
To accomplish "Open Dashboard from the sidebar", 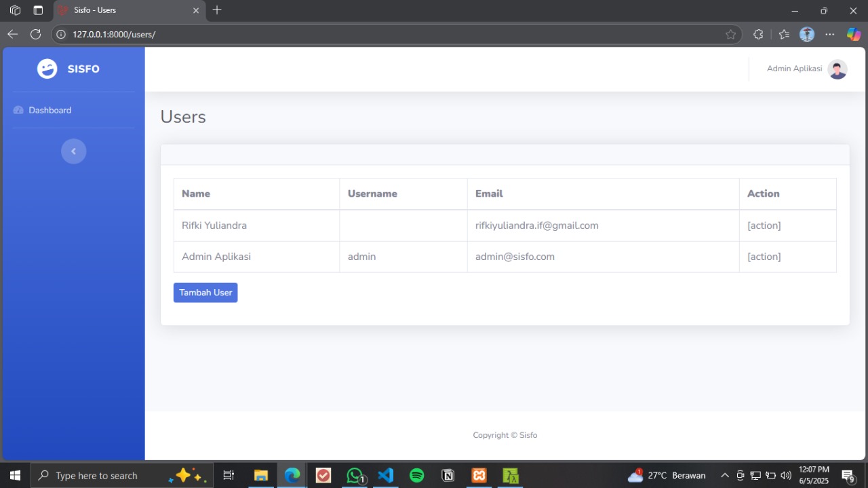I will [50, 110].
